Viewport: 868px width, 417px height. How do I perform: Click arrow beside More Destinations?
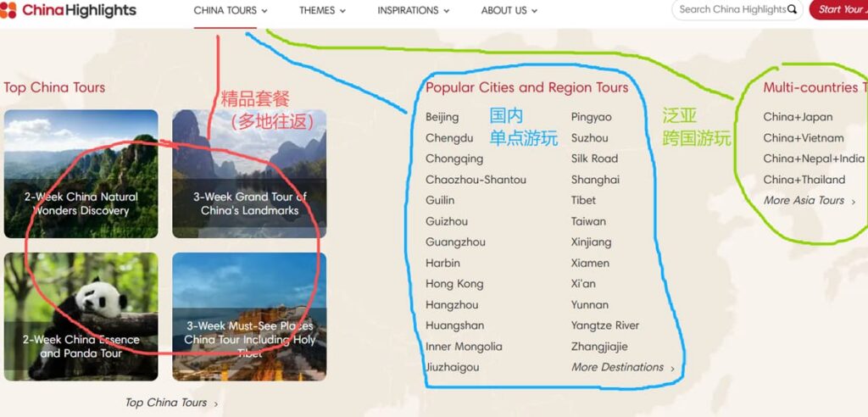pos(672,369)
